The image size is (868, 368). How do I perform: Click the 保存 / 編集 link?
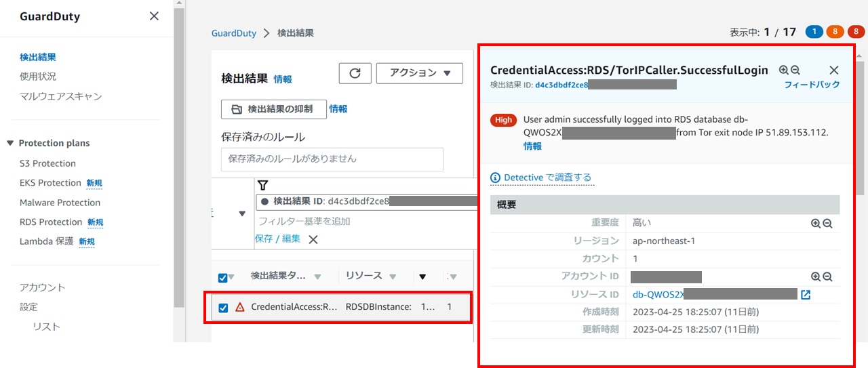click(x=277, y=239)
